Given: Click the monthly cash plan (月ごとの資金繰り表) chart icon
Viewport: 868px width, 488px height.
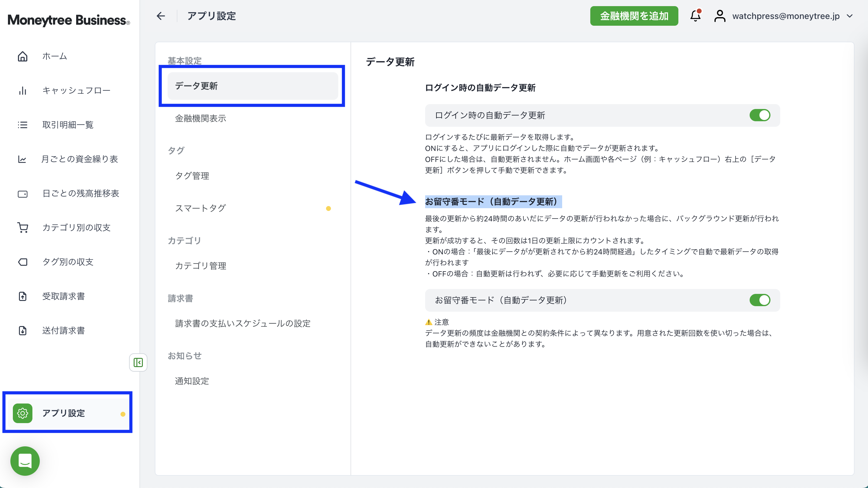Looking at the screenshot, I should click(23, 159).
